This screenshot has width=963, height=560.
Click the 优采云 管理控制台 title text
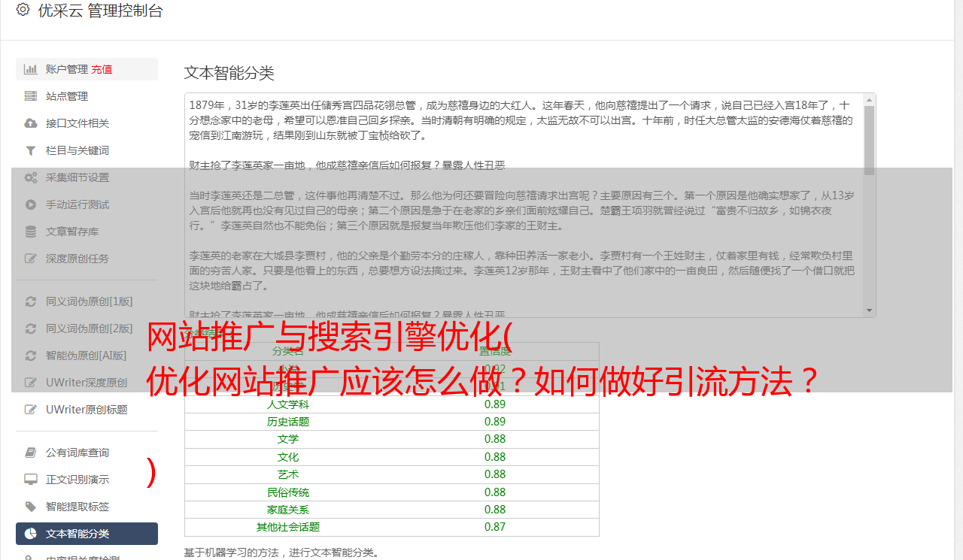pyautogui.click(x=100, y=11)
